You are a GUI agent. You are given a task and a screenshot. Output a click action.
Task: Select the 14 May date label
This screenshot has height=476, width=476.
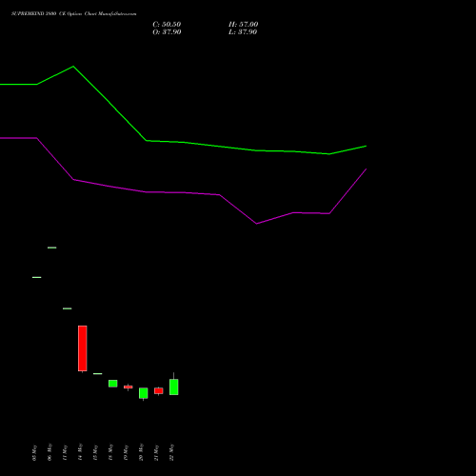click(80, 452)
